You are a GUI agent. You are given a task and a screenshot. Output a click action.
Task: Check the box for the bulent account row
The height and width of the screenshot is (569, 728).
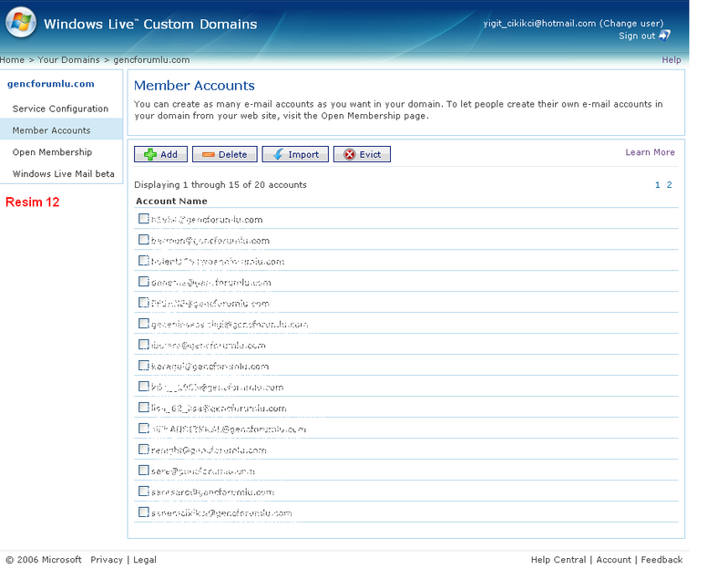click(143, 261)
